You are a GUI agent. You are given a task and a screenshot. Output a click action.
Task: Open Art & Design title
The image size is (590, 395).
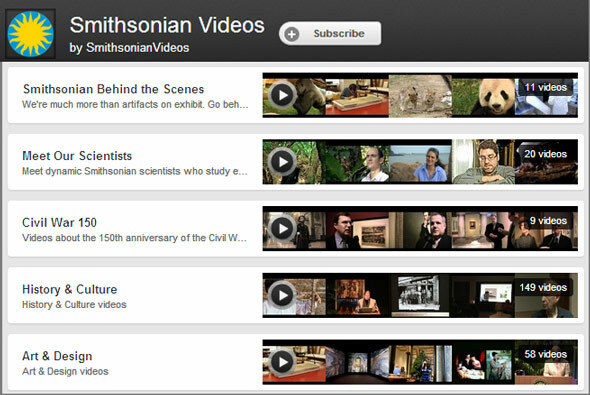[x=57, y=356]
